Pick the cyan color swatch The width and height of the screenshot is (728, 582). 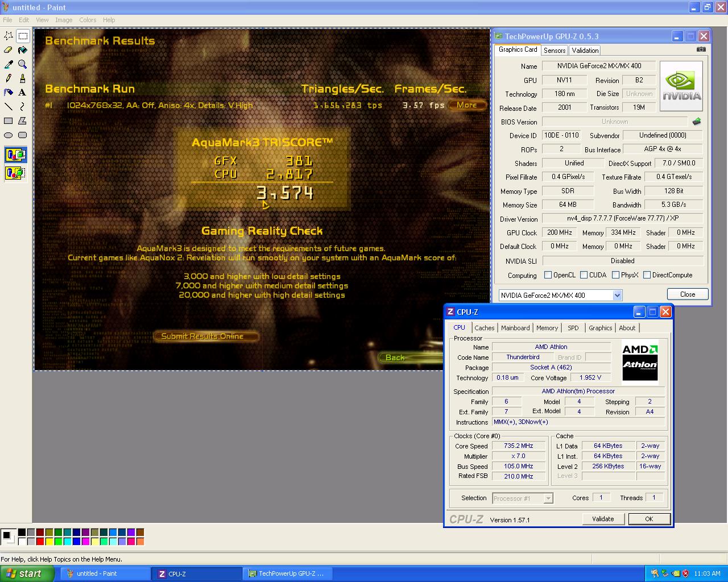pyautogui.click(x=67, y=542)
